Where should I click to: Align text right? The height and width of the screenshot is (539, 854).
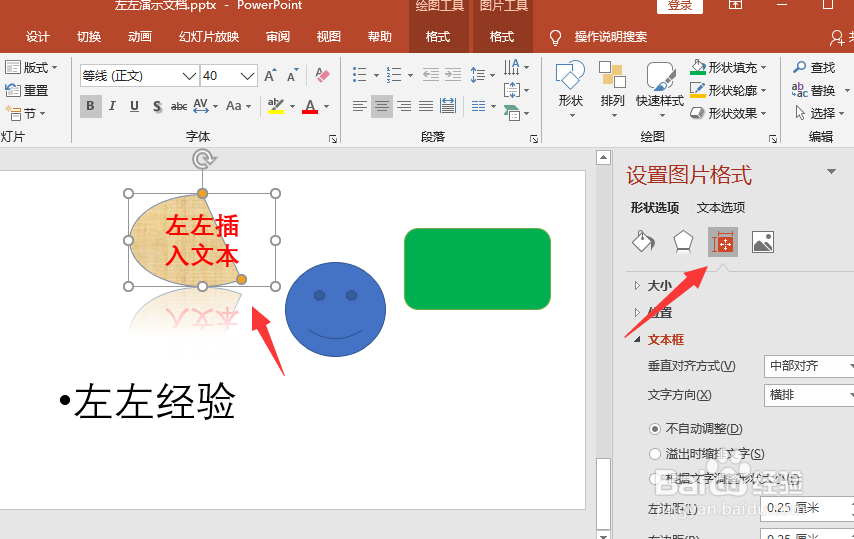coord(404,106)
